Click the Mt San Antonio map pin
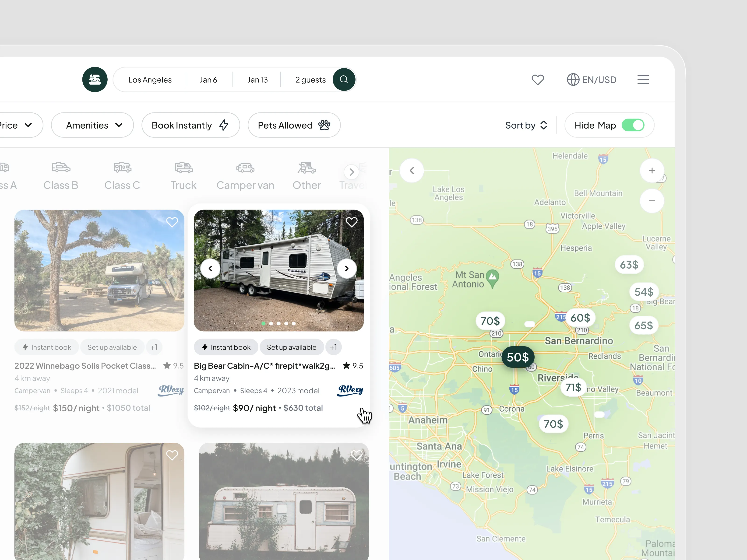Image resolution: width=747 pixels, height=560 pixels. click(493, 278)
